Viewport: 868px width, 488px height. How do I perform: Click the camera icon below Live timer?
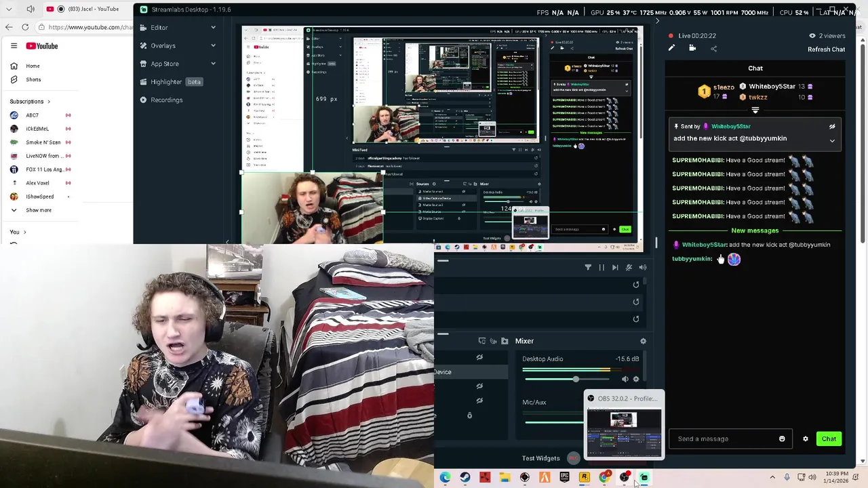pyautogui.click(x=692, y=48)
